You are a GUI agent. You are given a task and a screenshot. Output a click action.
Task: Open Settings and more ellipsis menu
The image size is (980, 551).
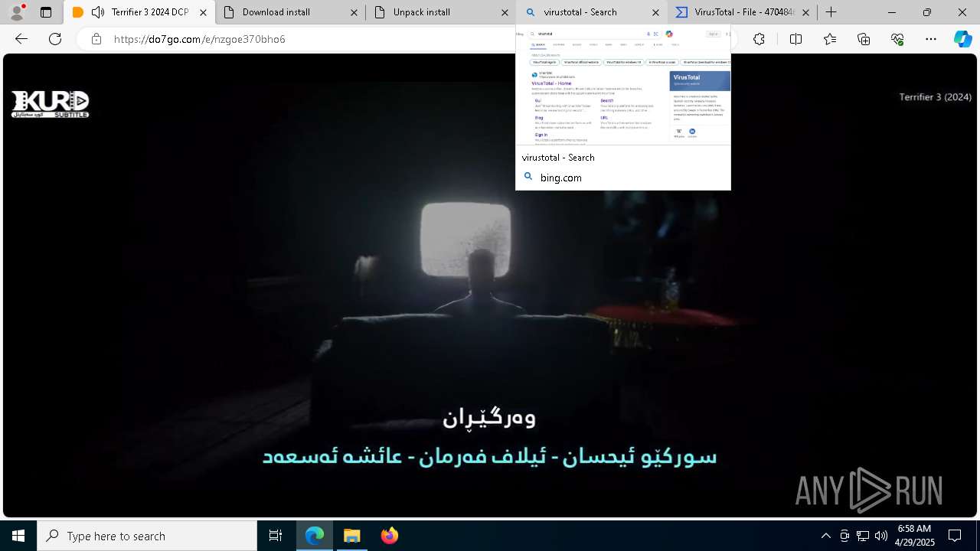(x=931, y=39)
